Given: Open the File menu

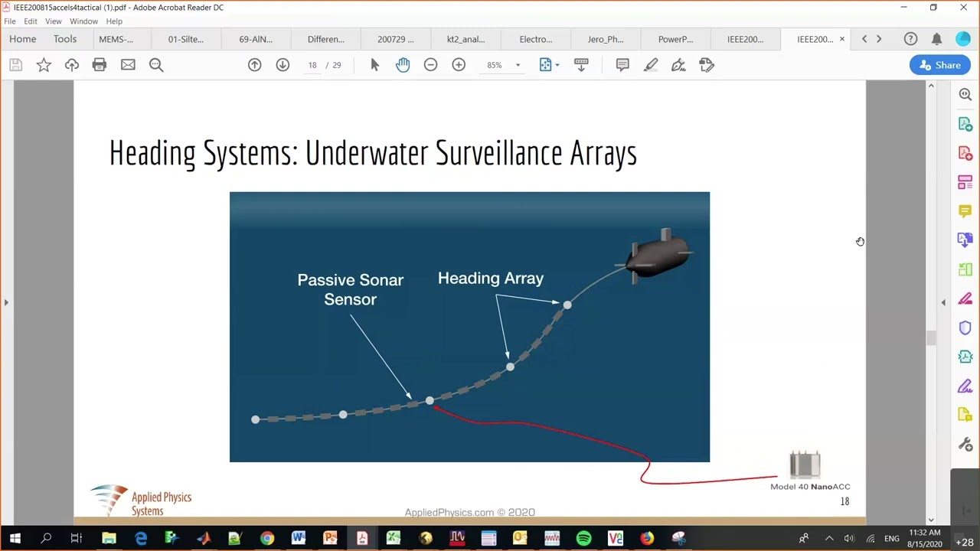Looking at the screenshot, I should tap(10, 21).
